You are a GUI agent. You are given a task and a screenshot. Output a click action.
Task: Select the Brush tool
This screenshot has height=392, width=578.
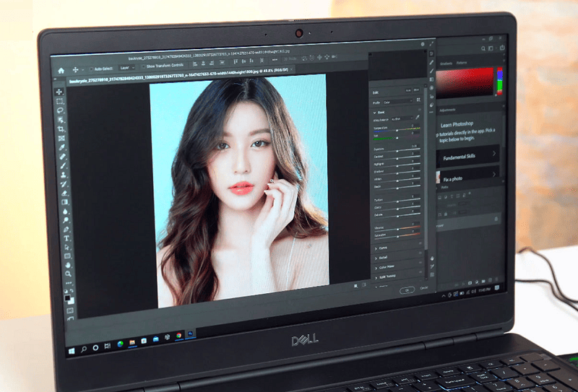tap(63, 165)
